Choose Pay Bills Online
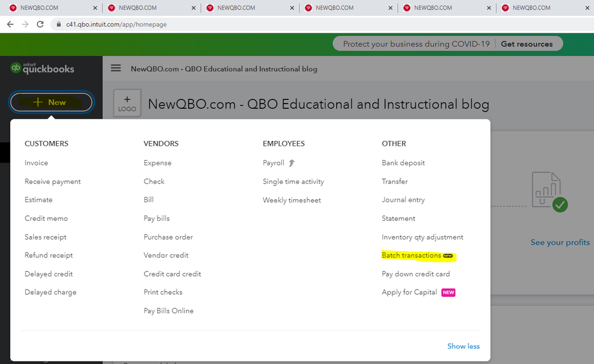 click(169, 310)
